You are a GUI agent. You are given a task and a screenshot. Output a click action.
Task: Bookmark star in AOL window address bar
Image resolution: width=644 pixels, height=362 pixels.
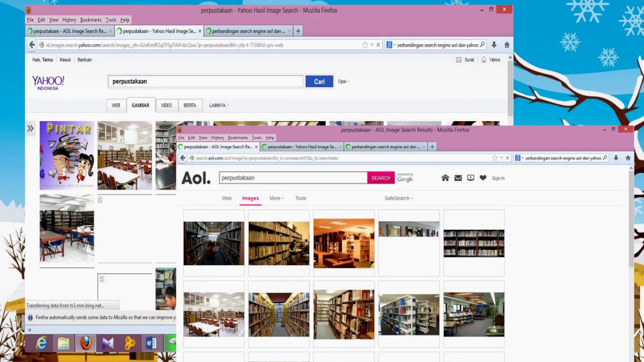pos(495,158)
